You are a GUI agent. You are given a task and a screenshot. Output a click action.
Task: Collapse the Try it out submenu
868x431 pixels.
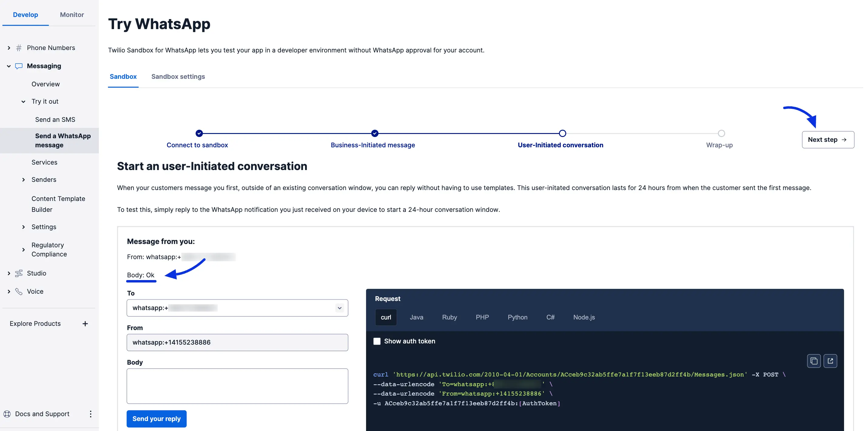(23, 101)
